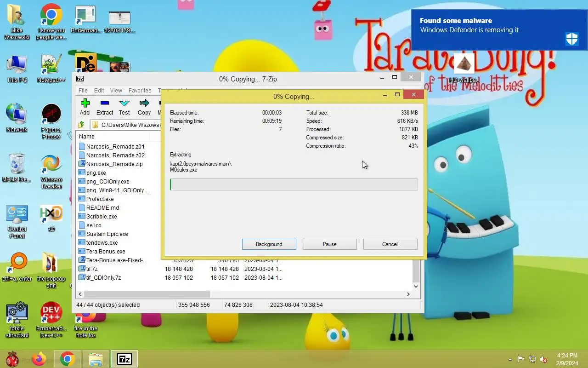Click the Extract toolbar icon in 7-Zip
This screenshot has height=368, width=588.
(x=105, y=107)
